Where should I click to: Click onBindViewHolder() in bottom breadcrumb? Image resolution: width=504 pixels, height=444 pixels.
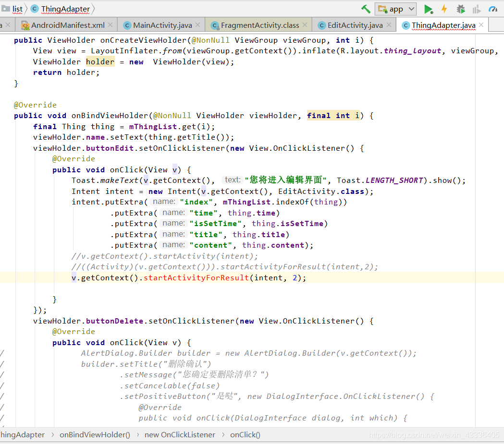(x=95, y=435)
